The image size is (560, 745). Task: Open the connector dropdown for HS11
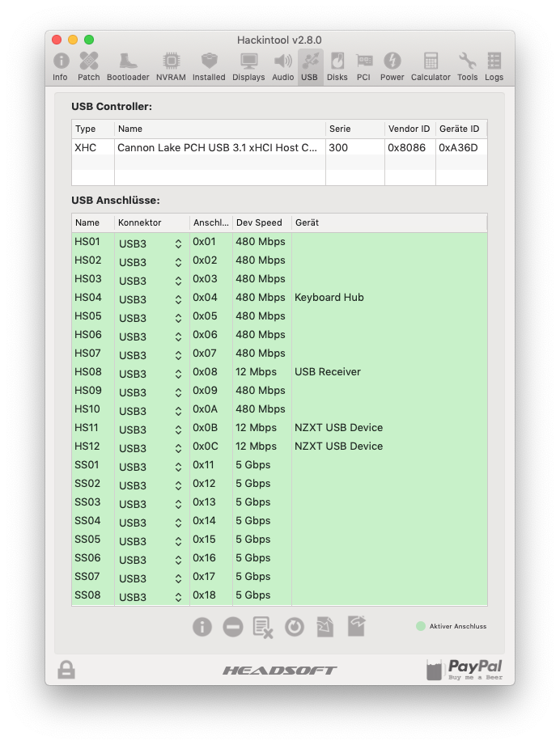tap(151, 430)
